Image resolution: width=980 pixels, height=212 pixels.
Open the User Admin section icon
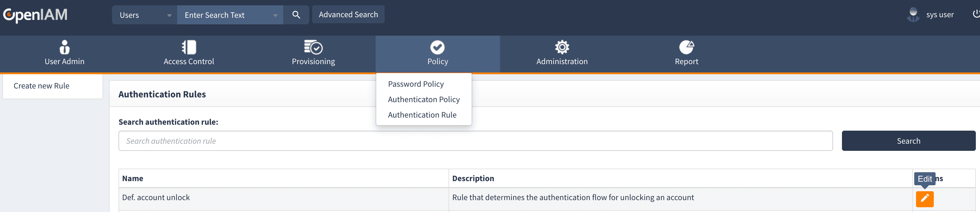pos(64,47)
